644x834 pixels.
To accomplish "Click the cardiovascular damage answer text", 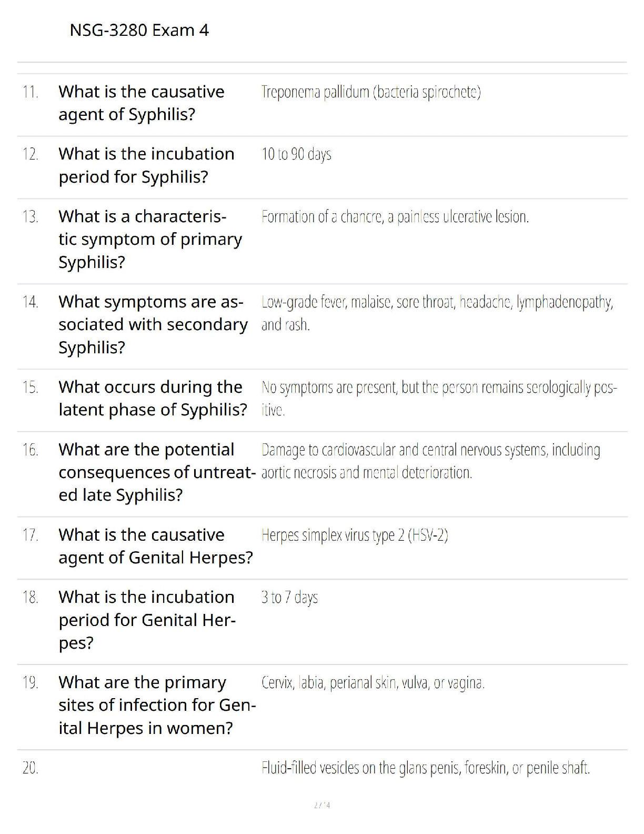I will [430, 461].
